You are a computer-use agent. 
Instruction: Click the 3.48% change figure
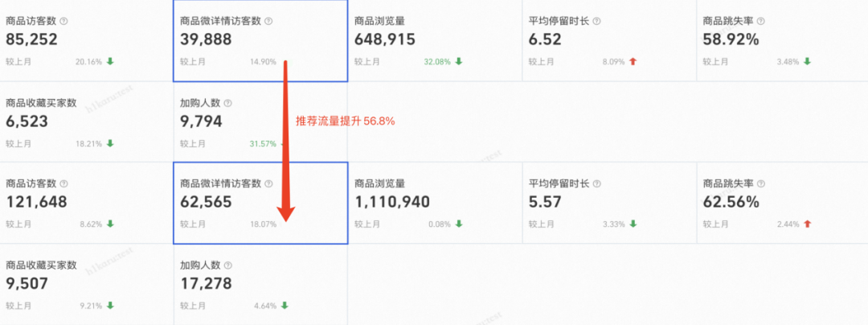click(788, 62)
